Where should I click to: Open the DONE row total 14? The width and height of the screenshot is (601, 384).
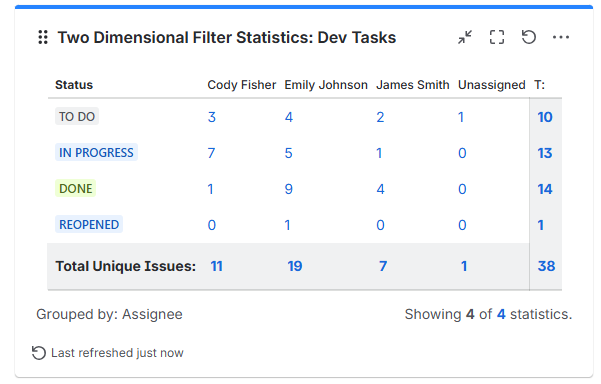point(545,189)
